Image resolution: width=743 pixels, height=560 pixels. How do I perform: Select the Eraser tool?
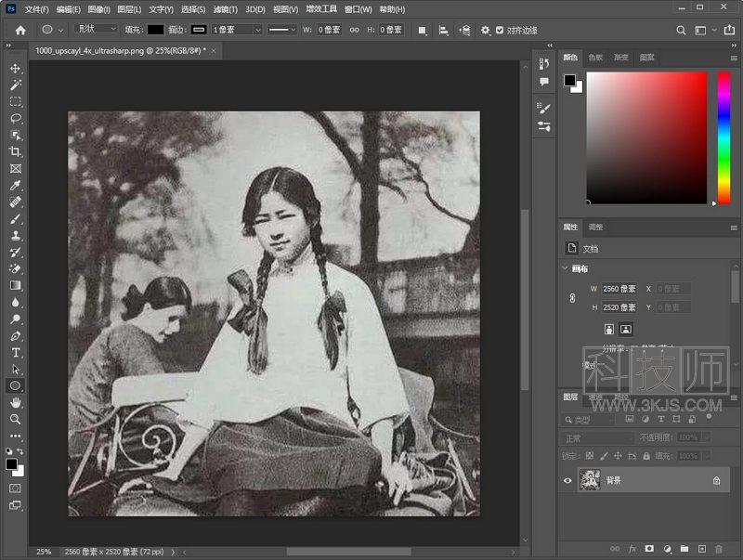(15, 268)
